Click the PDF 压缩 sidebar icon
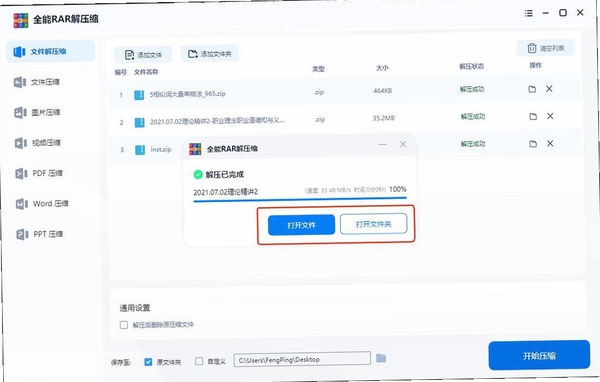Screen dimensions: 600x382 click(x=21, y=173)
